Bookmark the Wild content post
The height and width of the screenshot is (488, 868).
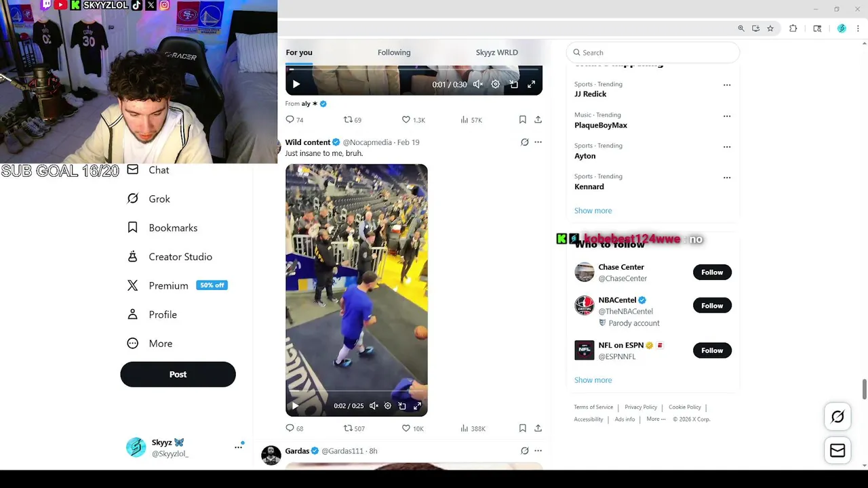(x=522, y=428)
